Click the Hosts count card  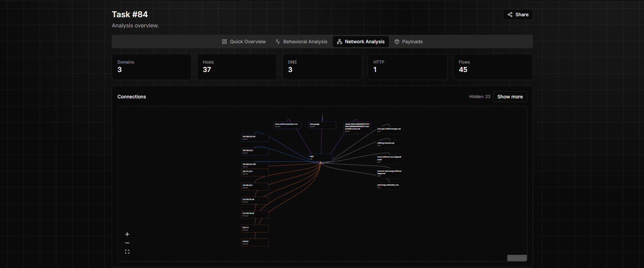coord(237,67)
